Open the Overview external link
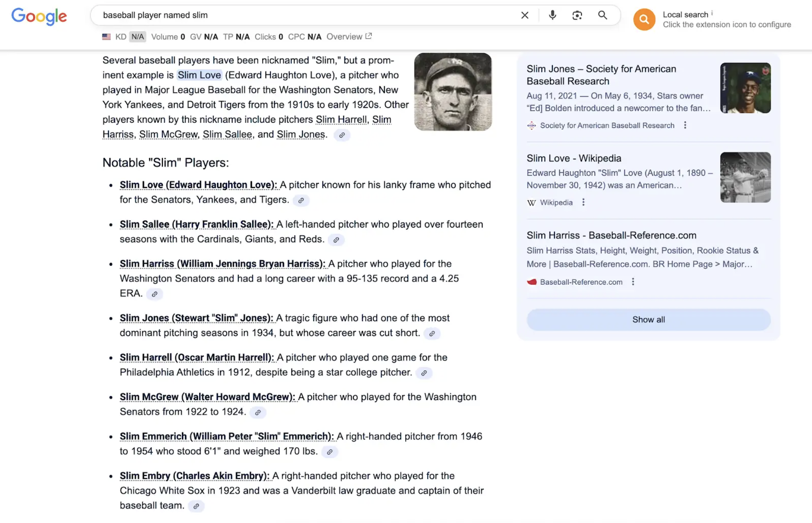Viewport: 812px width, 523px height. [349, 36]
